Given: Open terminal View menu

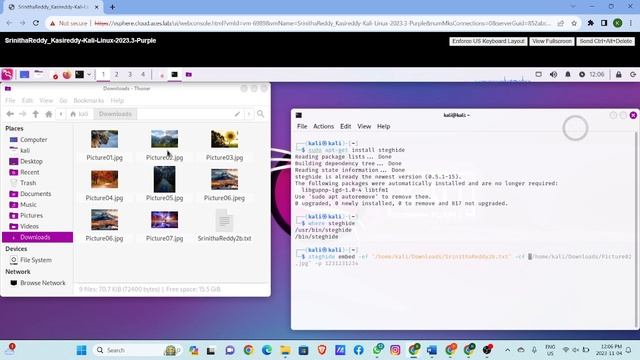Looking at the screenshot, I should (364, 127).
